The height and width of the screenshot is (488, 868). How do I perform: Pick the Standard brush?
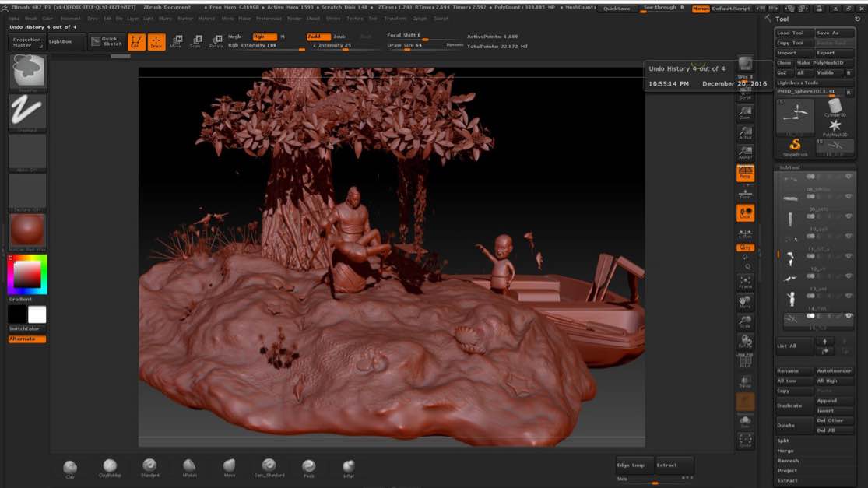tap(149, 468)
